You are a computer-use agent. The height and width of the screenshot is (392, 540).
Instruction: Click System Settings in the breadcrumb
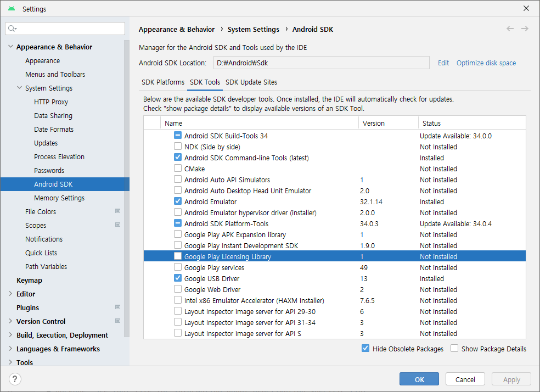254,29
